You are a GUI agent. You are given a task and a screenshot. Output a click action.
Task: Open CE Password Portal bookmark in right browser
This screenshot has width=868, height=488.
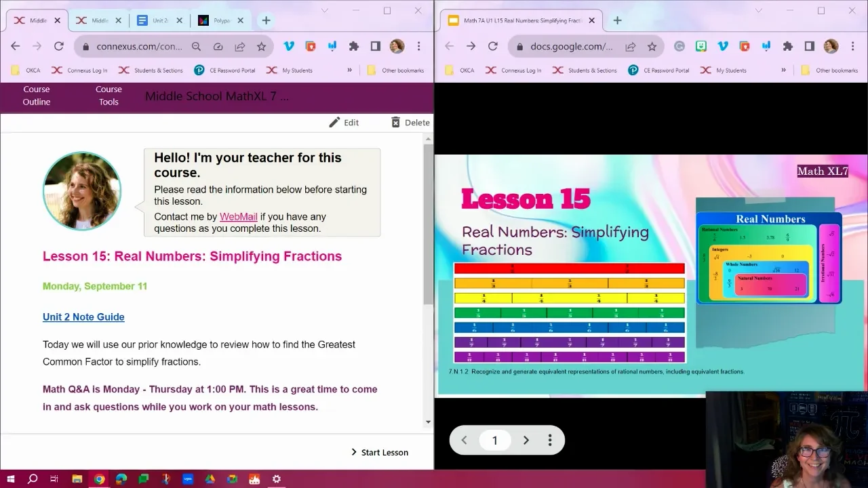pyautogui.click(x=658, y=70)
